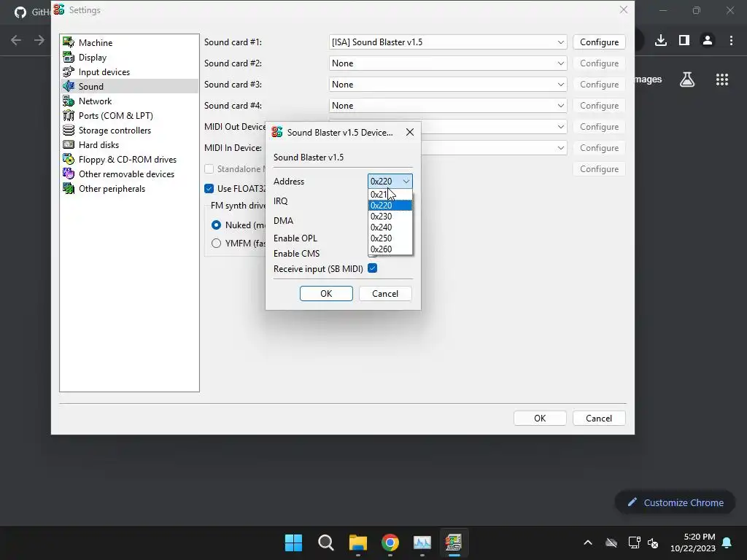This screenshot has height=560, width=747.
Task: Toggle Use FLOAT32 sound checkbox
Action: click(209, 189)
